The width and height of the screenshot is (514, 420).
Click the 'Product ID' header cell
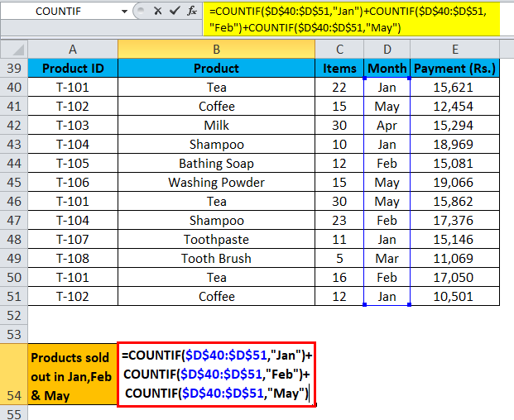pos(73,68)
